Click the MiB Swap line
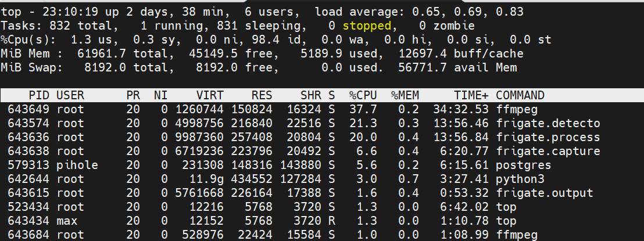Image resolution: width=644 pixels, height=241 pixels. [x=259, y=67]
